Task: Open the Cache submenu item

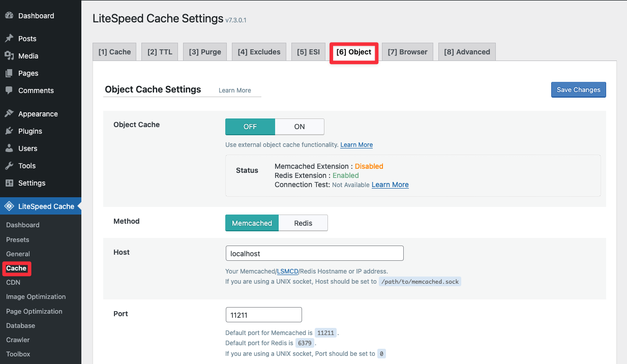Action: tap(16, 268)
